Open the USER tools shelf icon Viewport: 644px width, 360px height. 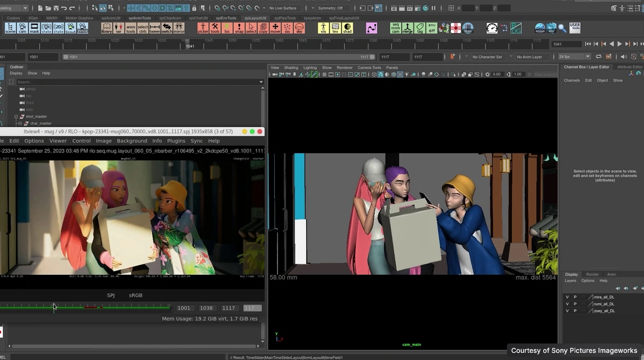pos(575,28)
